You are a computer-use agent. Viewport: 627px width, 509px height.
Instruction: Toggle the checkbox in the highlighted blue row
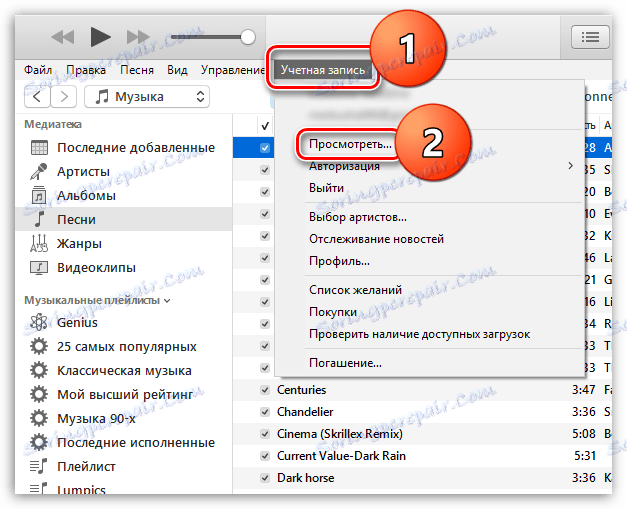(x=265, y=148)
